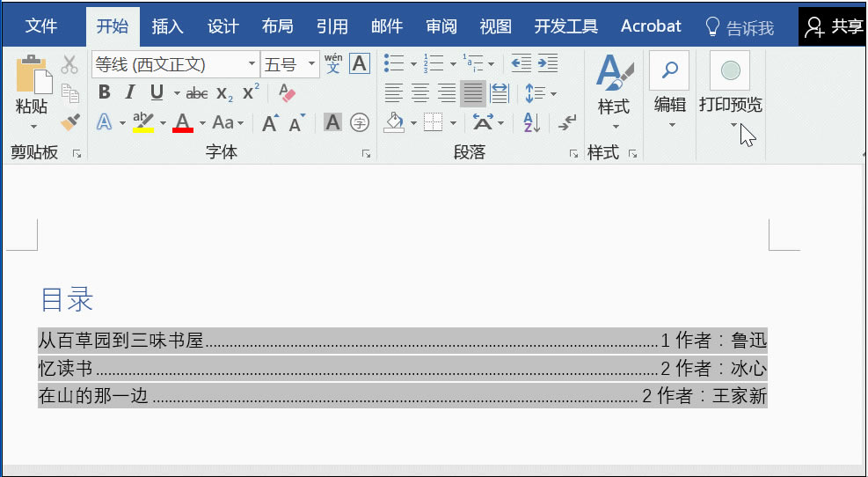The height and width of the screenshot is (477, 868).
Task: Open the highlight color dropdown arrow
Action: pyautogui.click(x=163, y=123)
